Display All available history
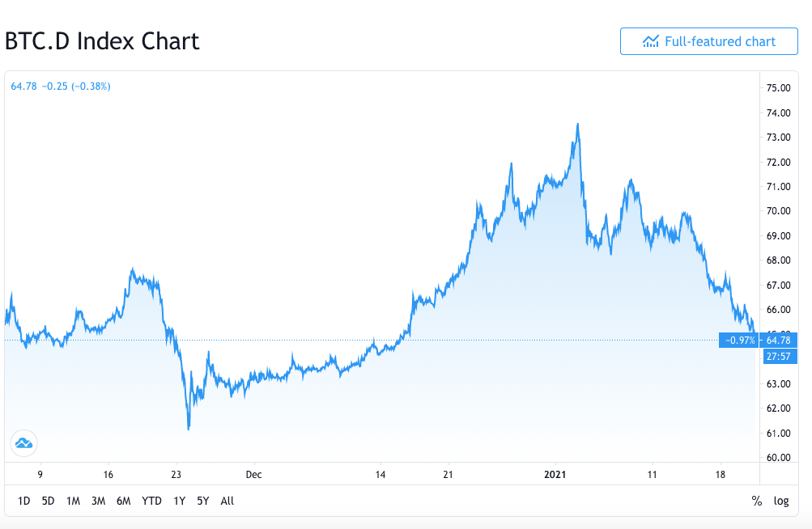 point(227,501)
